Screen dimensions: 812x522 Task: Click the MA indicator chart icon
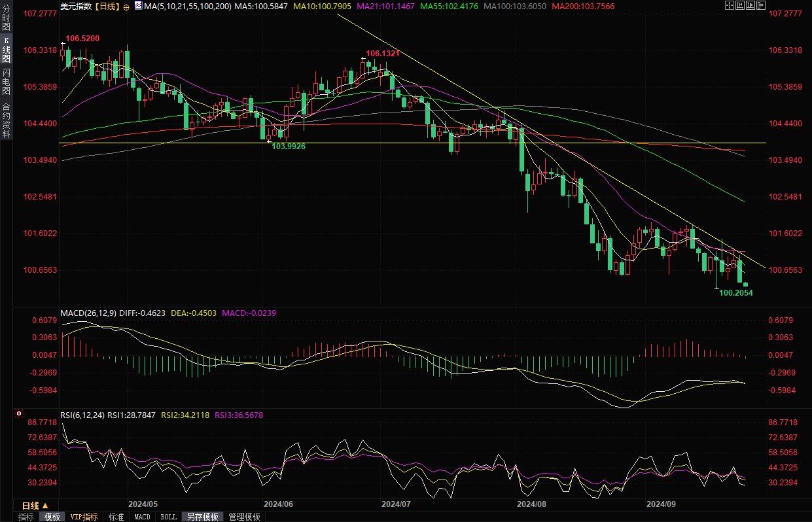click(138, 6)
